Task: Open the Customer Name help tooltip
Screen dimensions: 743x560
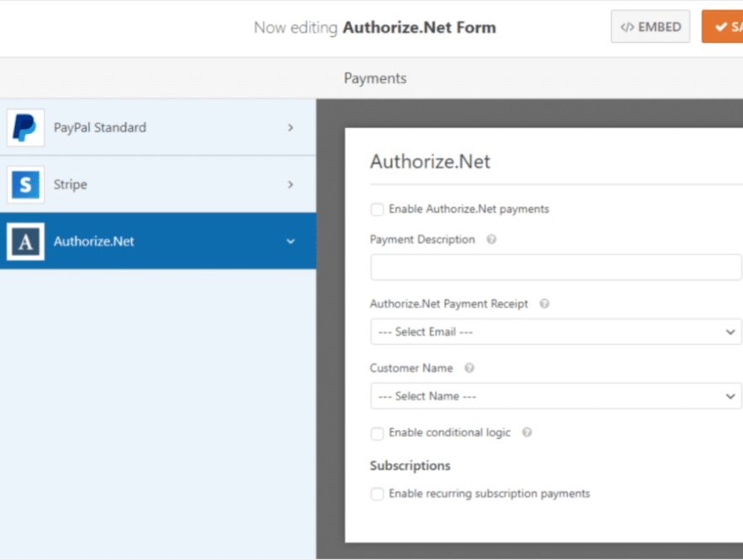Action: (469, 367)
